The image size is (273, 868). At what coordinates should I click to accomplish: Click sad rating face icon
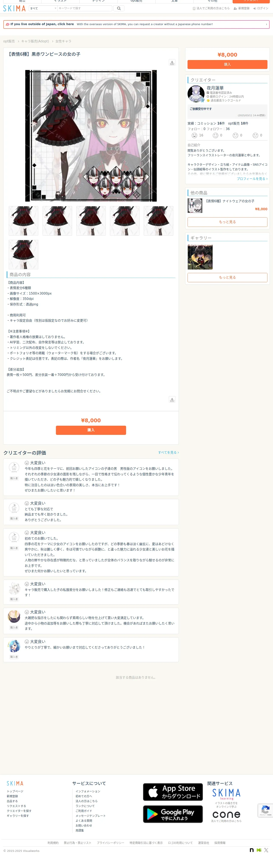256,135
